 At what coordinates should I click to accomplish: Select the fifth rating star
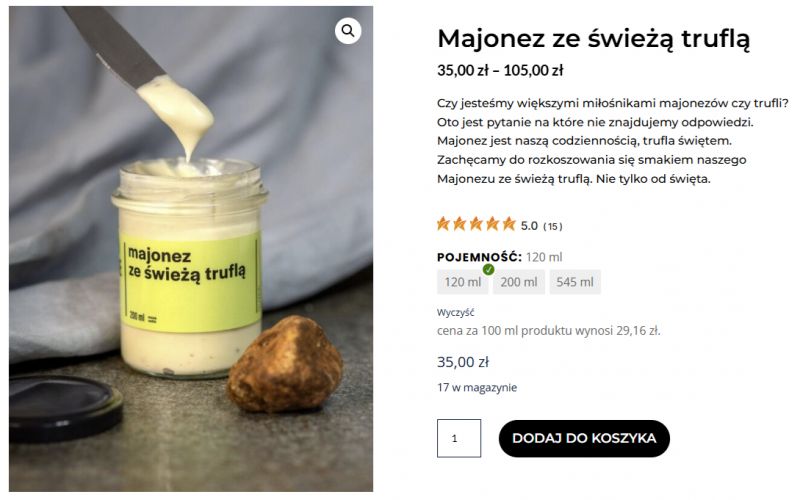coord(509,224)
